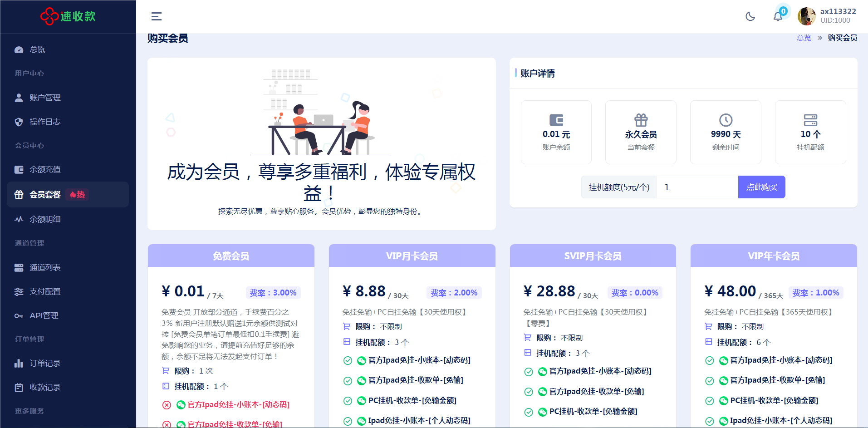Open 通道列表 sidebar entry
868x428 pixels.
coord(44,267)
